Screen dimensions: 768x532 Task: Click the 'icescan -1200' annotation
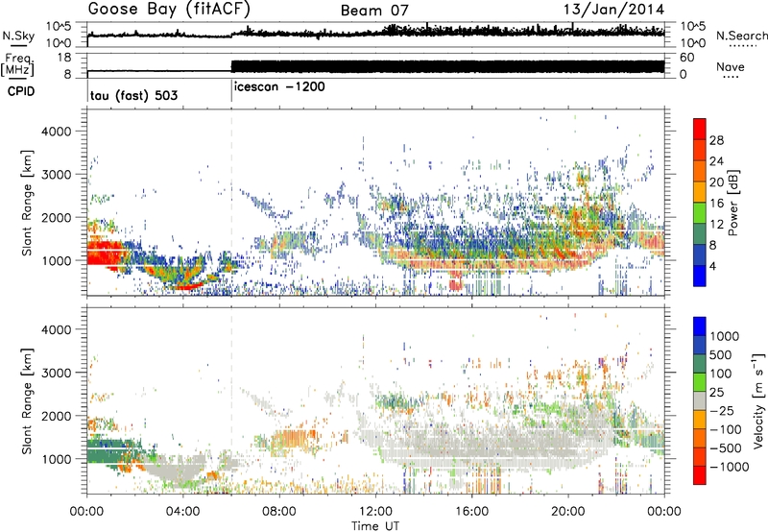point(279,87)
